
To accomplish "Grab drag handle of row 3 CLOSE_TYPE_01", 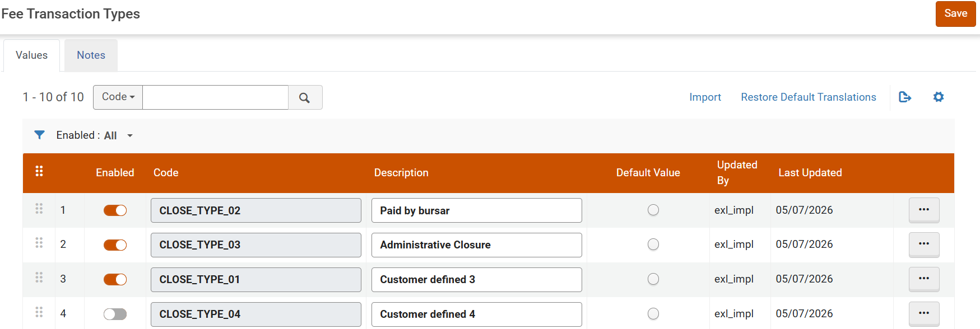I will [39, 278].
